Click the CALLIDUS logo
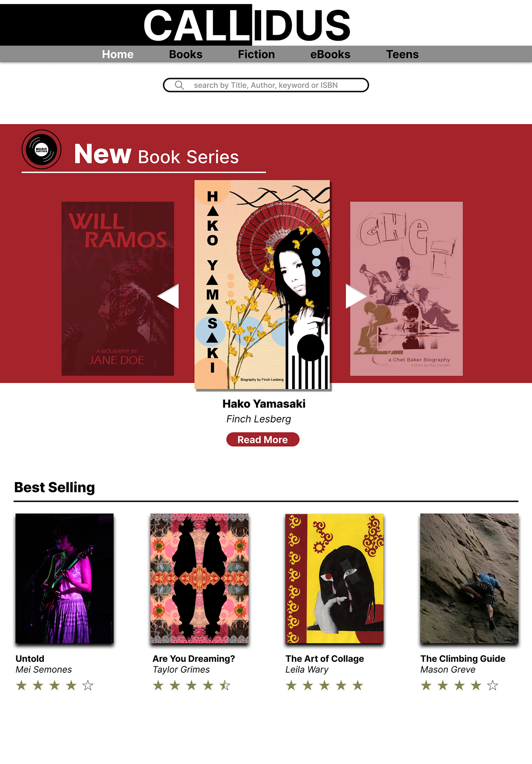The height and width of the screenshot is (764, 532). click(x=247, y=25)
